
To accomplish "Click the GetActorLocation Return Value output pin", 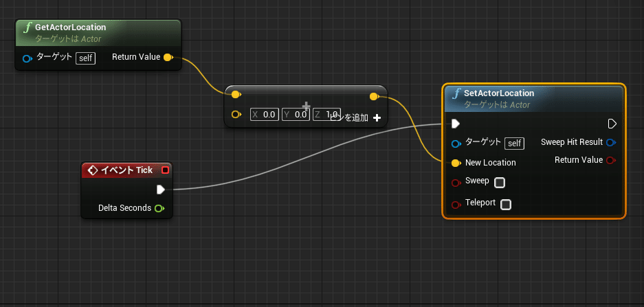I will [168, 58].
